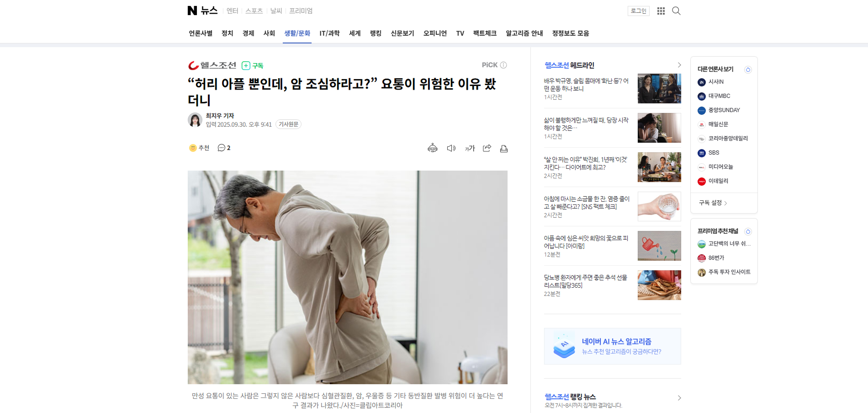Select the IT/과학 tab
Viewport: 868px width, 413px height.
pyautogui.click(x=329, y=33)
